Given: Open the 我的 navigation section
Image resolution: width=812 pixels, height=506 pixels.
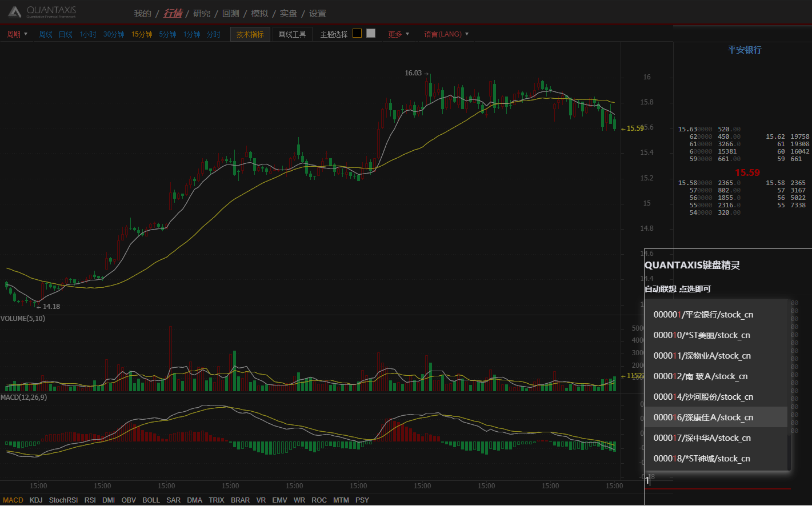Looking at the screenshot, I should (143, 14).
